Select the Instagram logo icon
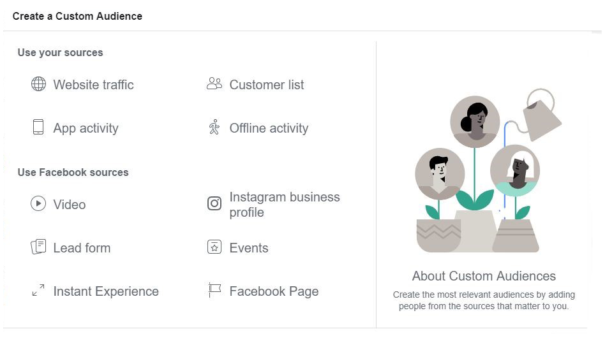Screen dimensions: 605x364 coord(214,203)
